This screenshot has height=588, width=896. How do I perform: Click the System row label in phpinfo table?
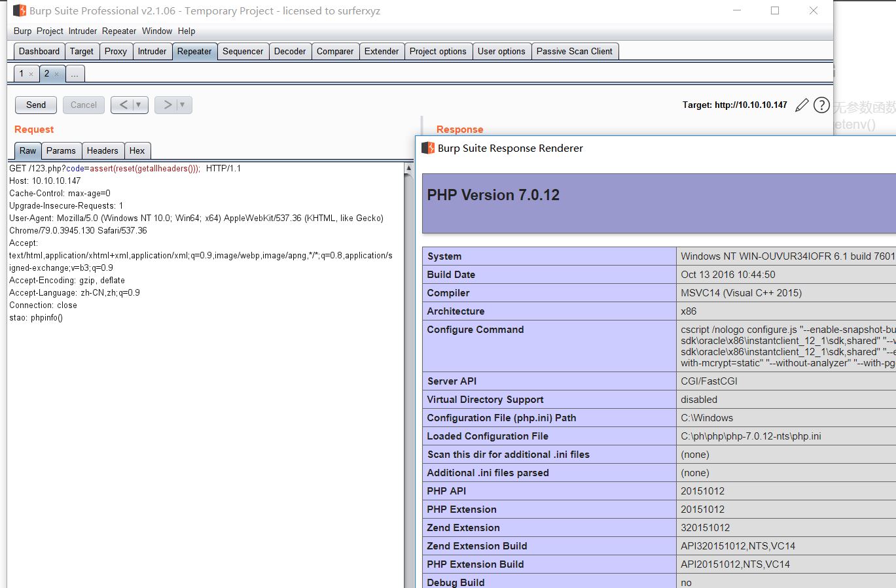click(444, 256)
